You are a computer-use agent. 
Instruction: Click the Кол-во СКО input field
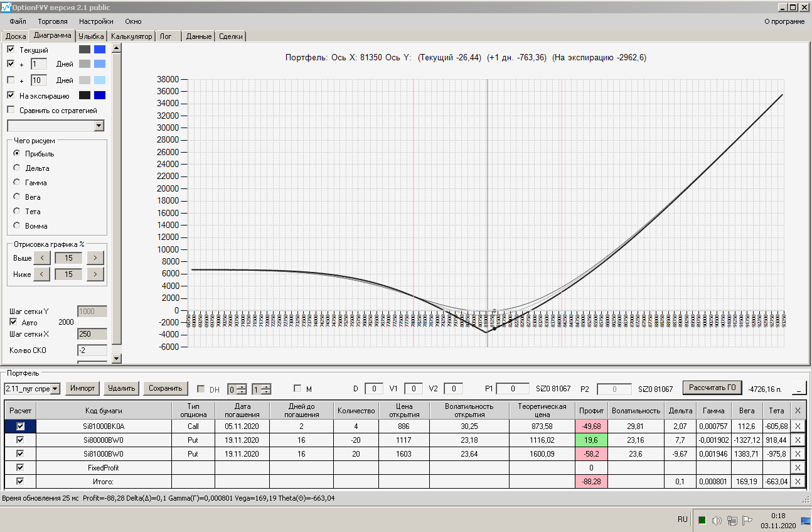click(x=92, y=350)
